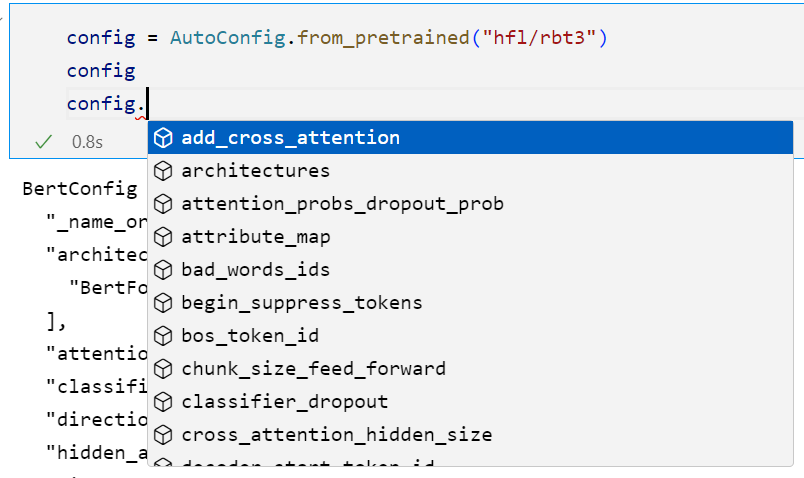This screenshot has height=478, width=804.
Task: Click the BertConfig output text
Action: pos(65,188)
